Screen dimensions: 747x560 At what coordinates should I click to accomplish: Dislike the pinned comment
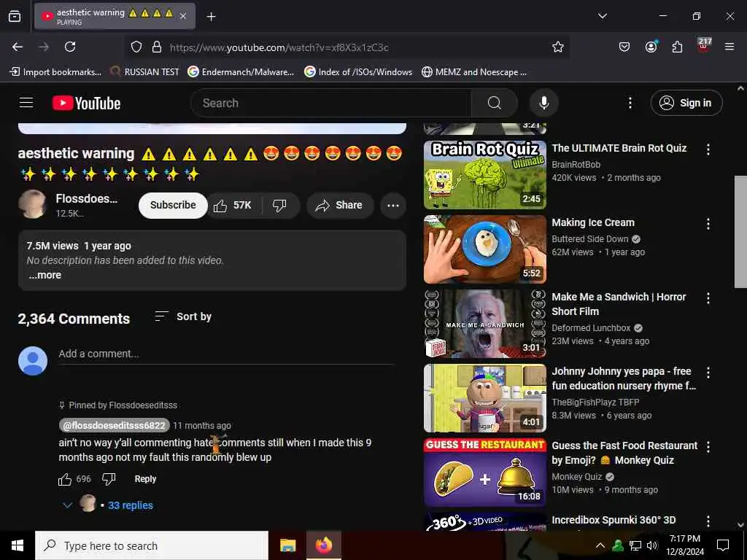point(109,479)
